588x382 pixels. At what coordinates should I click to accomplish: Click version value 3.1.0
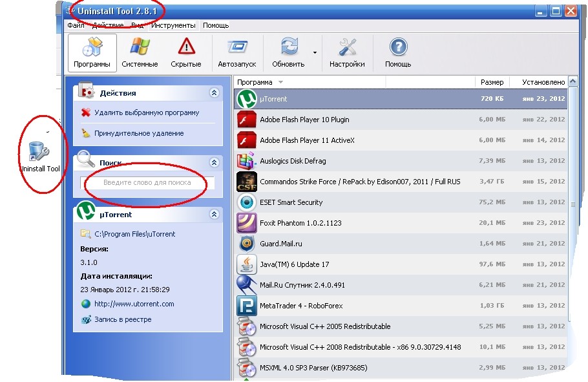(89, 262)
